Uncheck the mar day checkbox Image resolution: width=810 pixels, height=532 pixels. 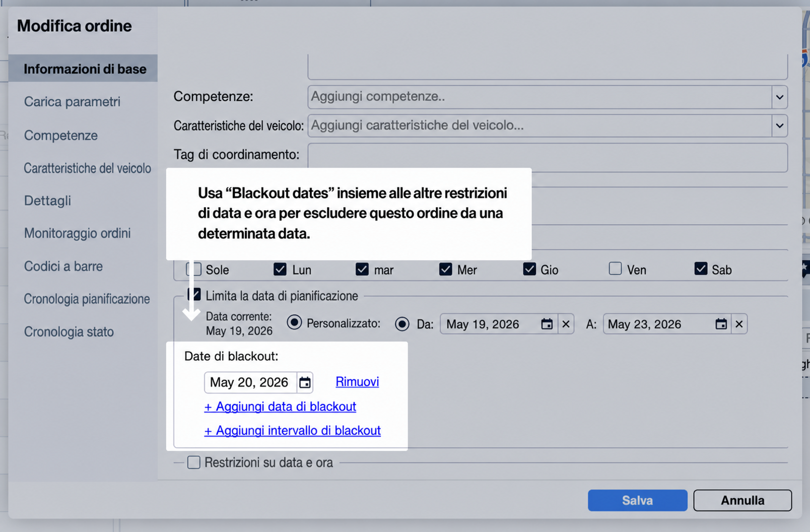click(x=362, y=269)
